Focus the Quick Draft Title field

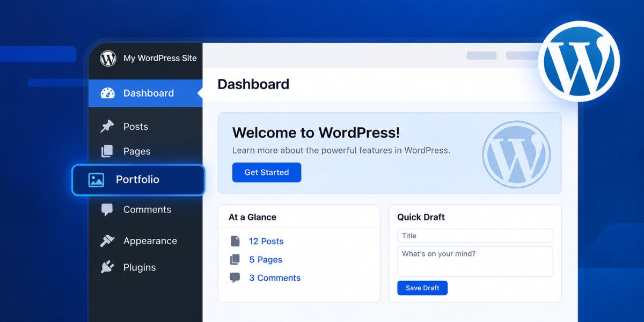(x=475, y=236)
